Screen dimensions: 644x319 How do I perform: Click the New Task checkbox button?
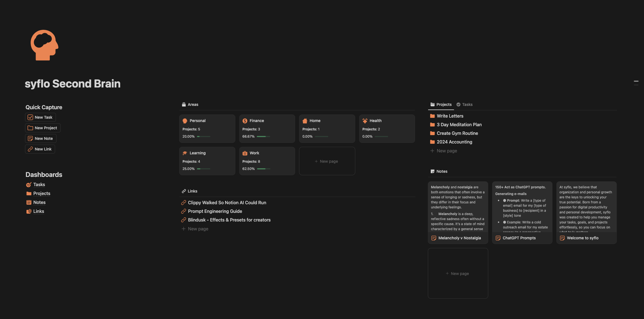pos(40,117)
